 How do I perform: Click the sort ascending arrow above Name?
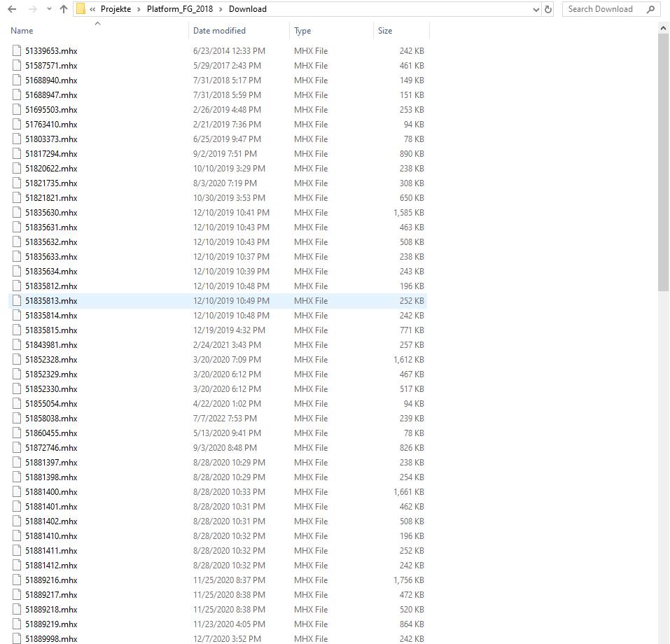pos(97,23)
